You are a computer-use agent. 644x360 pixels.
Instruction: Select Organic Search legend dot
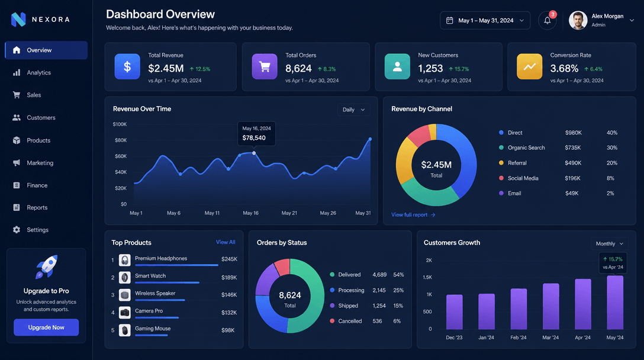(x=501, y=147)
